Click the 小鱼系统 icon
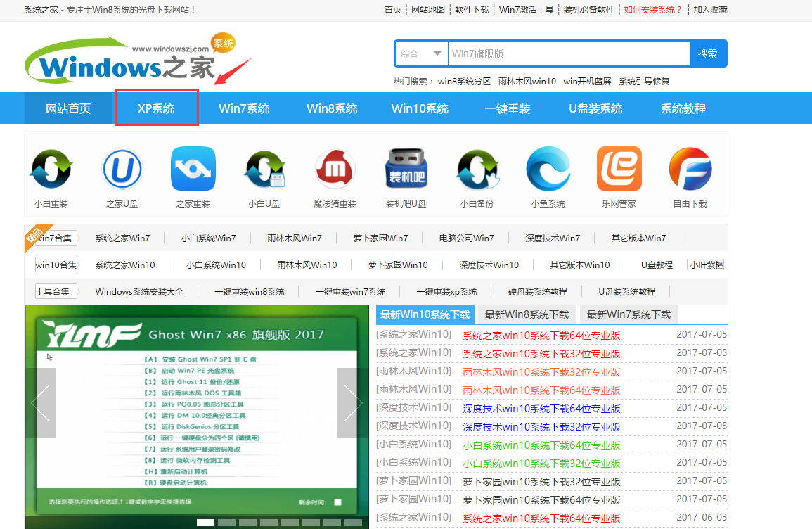The width and height of the screenshot is (812, 529). [548, 170]
